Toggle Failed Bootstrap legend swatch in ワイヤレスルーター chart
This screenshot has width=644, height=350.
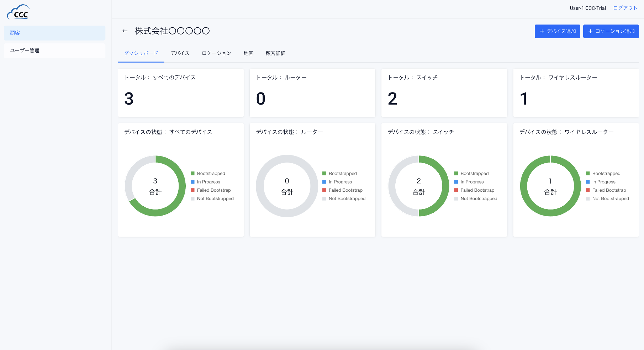588,190
